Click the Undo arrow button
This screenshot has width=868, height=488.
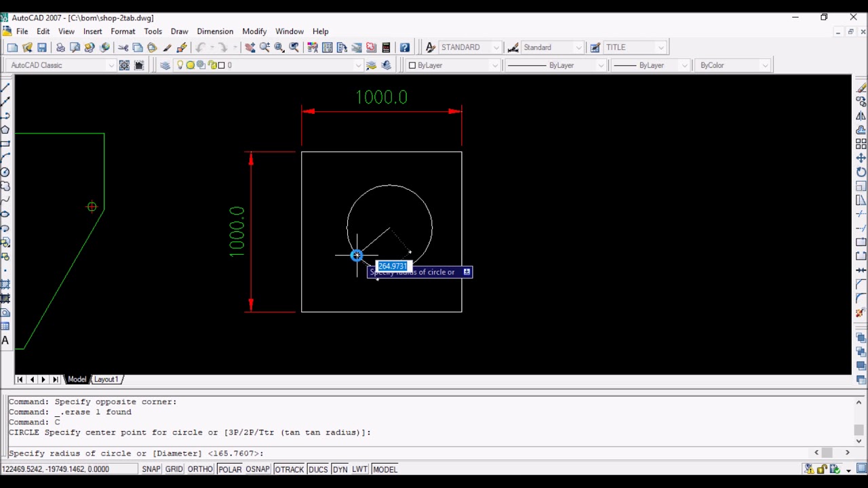200,47
